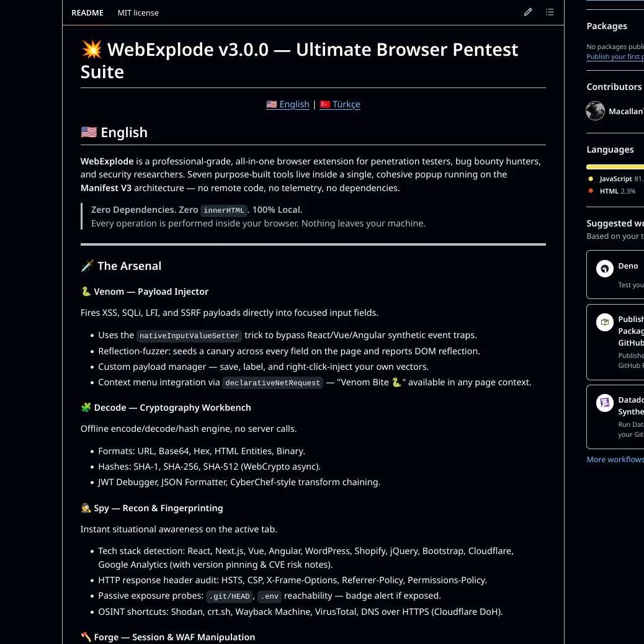Click More workflows link
644x644 pixels.
click(615, 459)
